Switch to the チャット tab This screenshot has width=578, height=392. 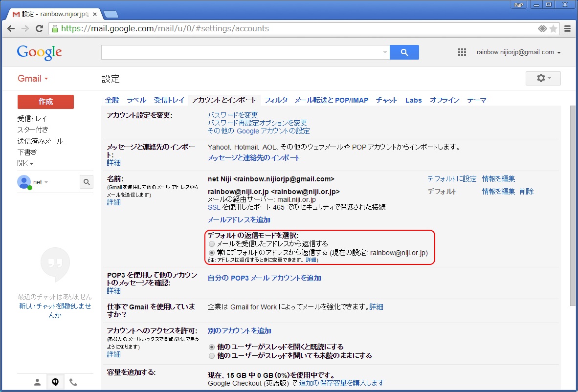[x=386, y=100]
